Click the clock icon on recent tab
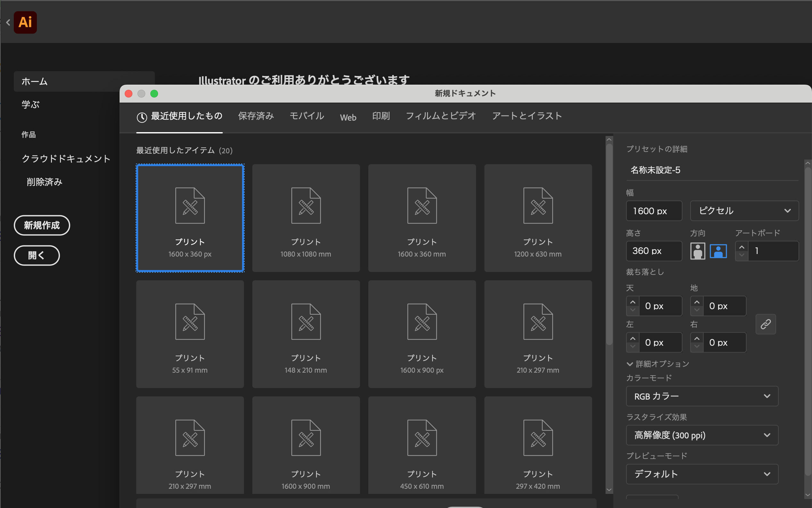Screen dimensions: 812x508 [142, 117]
